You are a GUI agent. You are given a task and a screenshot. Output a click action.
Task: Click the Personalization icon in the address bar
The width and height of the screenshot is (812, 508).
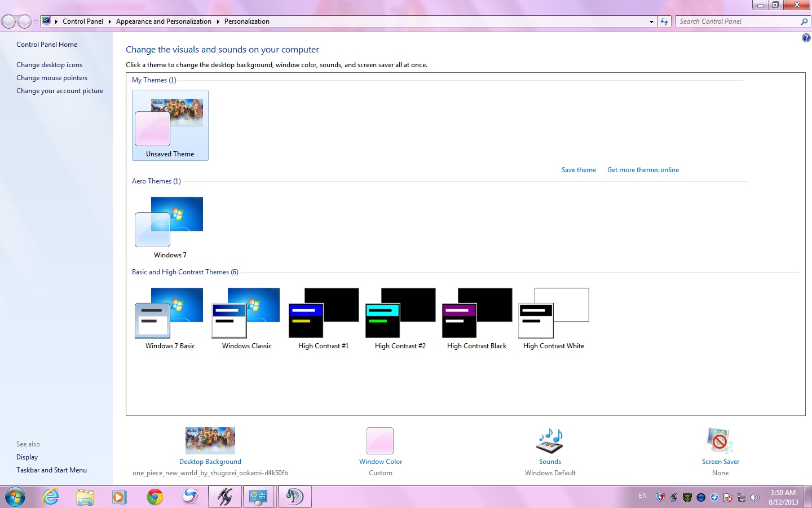pyautogui.click(x=46, y=21)
